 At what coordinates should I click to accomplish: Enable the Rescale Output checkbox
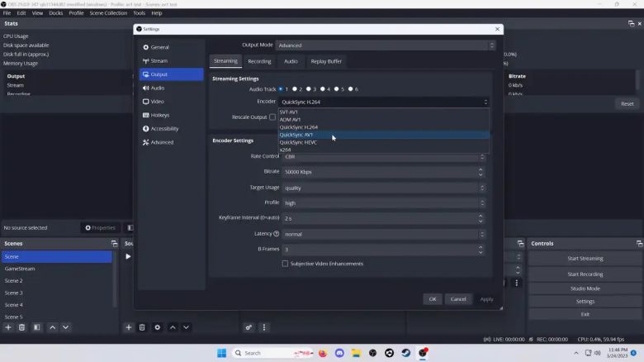click(x=272, y=117)
